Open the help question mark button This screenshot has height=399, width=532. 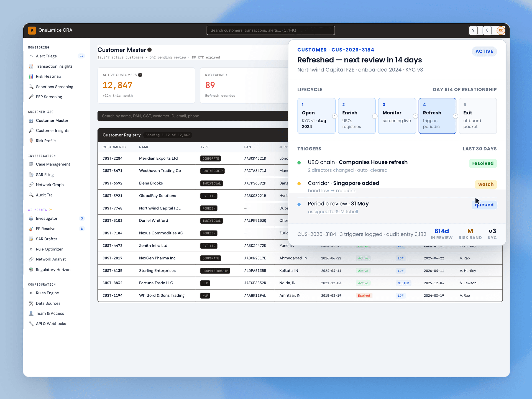pyautogui.click(x=473, y=30)
